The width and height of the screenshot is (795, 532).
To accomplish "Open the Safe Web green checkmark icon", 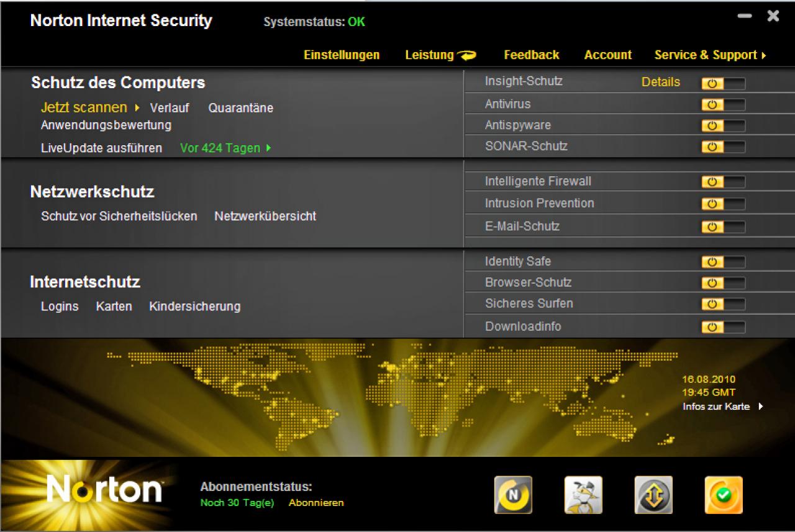I will point(724,495).
